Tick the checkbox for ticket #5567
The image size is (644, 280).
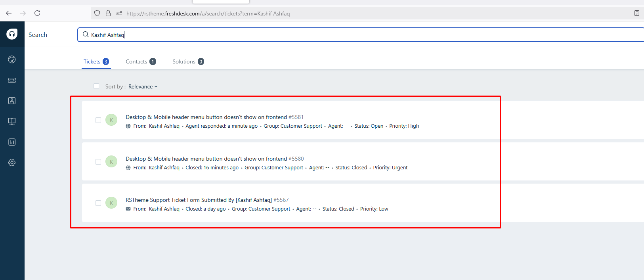click(x=98, y=203)
